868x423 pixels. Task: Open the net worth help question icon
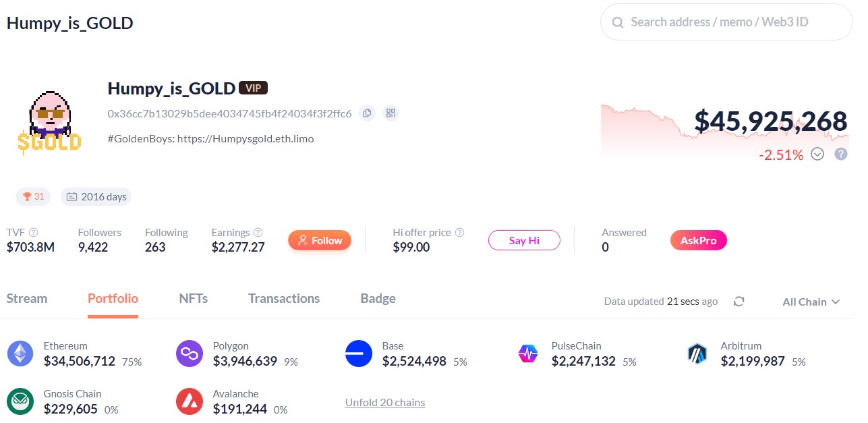click(840, 154)
